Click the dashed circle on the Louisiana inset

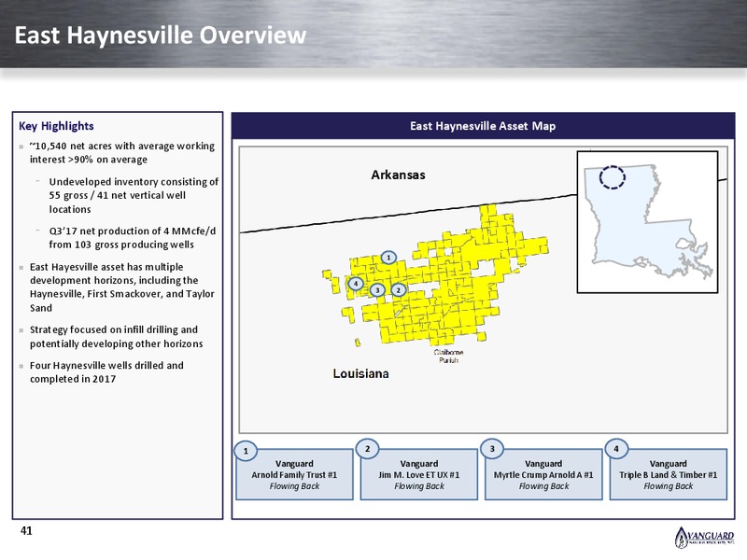point(613,177)
